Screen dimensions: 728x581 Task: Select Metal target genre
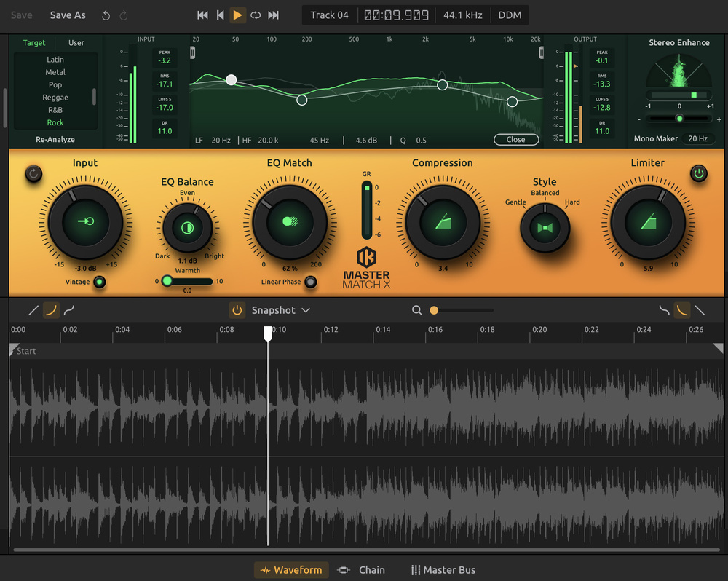55,72
